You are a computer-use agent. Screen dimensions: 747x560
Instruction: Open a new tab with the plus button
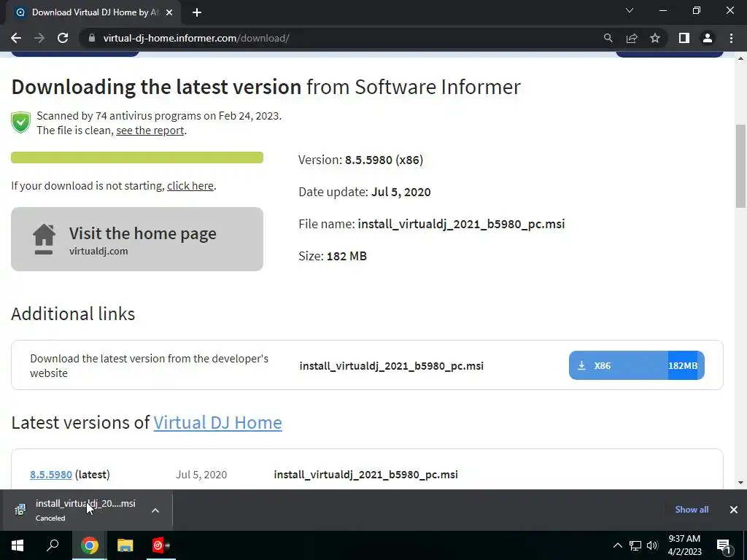197,12
